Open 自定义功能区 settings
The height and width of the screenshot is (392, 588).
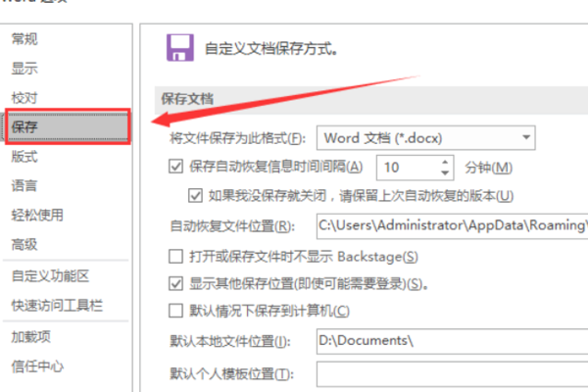50,276
